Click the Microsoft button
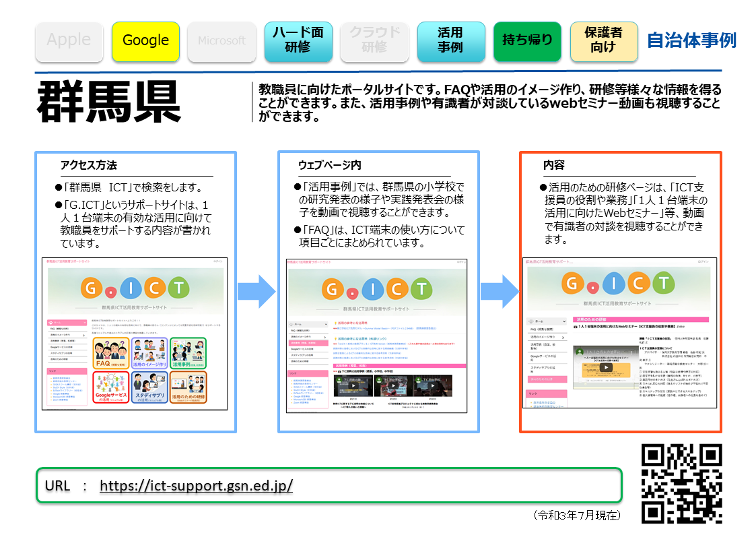 (221, 42)
